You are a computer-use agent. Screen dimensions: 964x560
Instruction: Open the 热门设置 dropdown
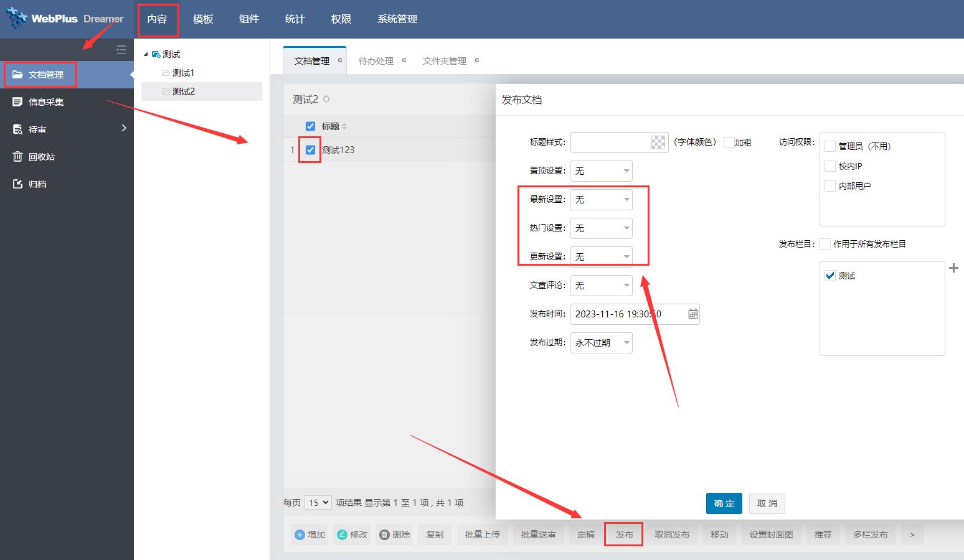point(602,228)
